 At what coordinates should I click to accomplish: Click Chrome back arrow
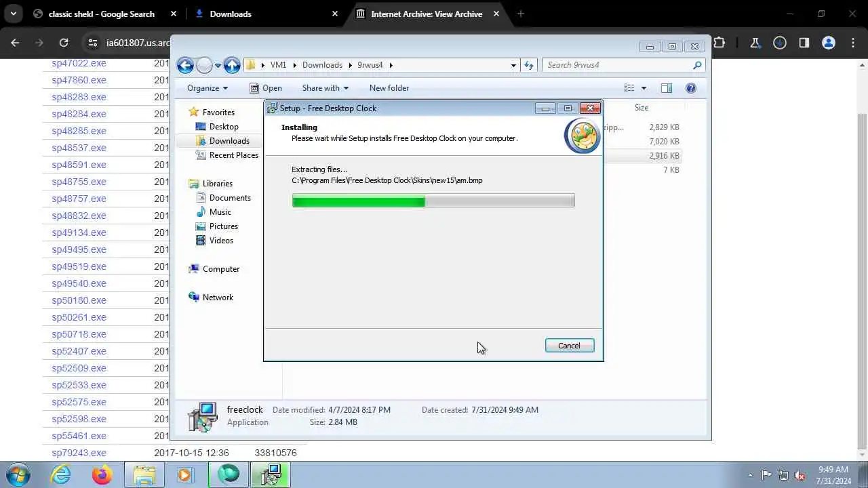(x=16, y=43)
